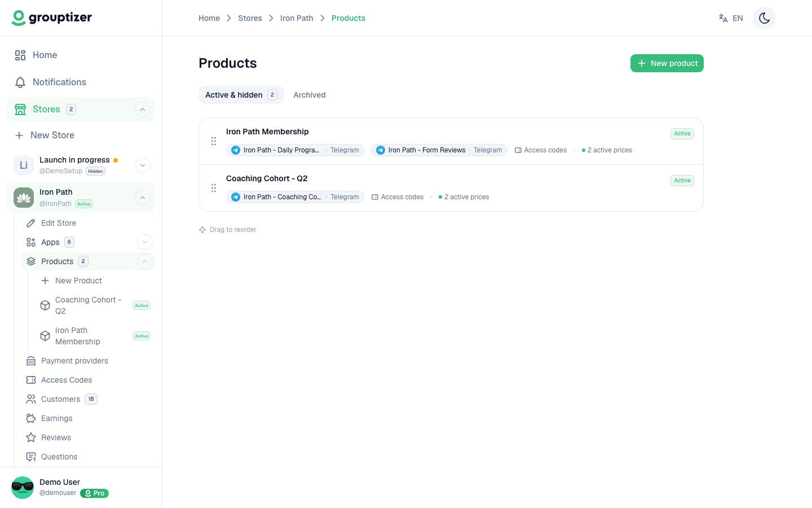Screen dimensions: 812x508
Task: Select the Launch in progress store
Action: [x=73, y=165]
